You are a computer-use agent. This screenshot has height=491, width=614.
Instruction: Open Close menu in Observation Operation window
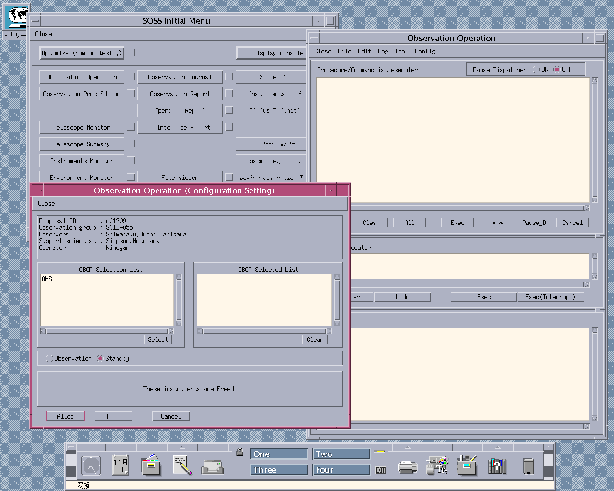323,51
